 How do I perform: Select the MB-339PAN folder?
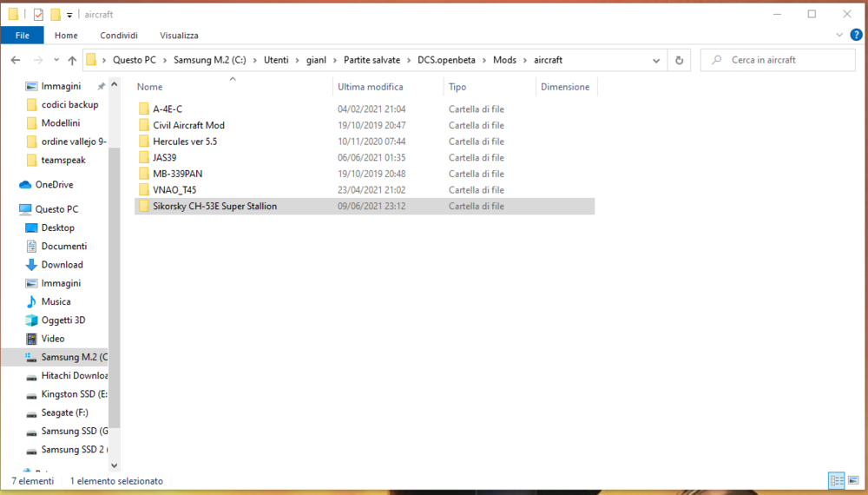(x=365, y=174)
